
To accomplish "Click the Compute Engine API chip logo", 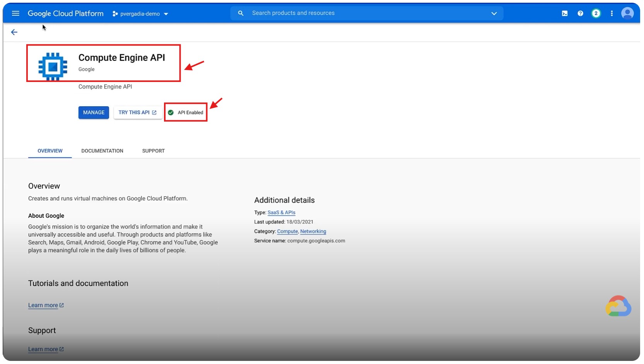I will point(53,66).
